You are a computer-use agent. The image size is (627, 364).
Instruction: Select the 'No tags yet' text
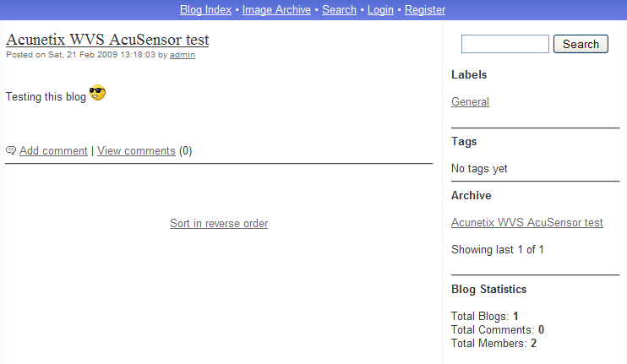[x=479, y=169]
